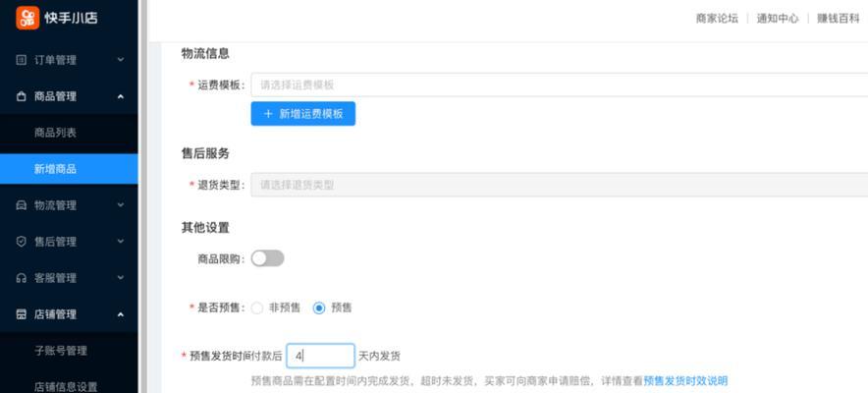Expand the 客服管理 menu chevron

[x=120, y=278]
